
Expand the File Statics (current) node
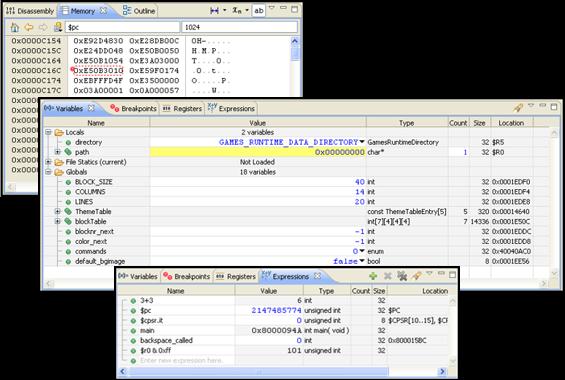coord(48,162)
